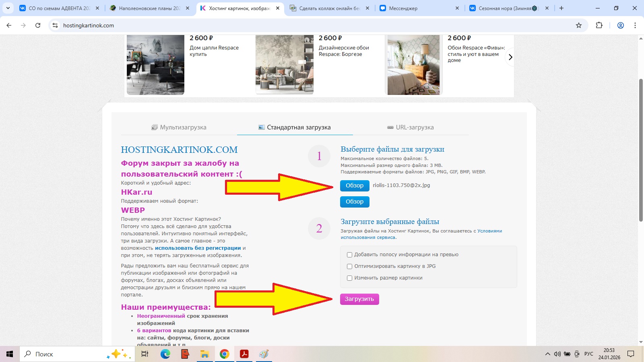Open the volume control in system tray
Image resolution: width=644 pixels, height=362 pixels.
tap(557, 354)
